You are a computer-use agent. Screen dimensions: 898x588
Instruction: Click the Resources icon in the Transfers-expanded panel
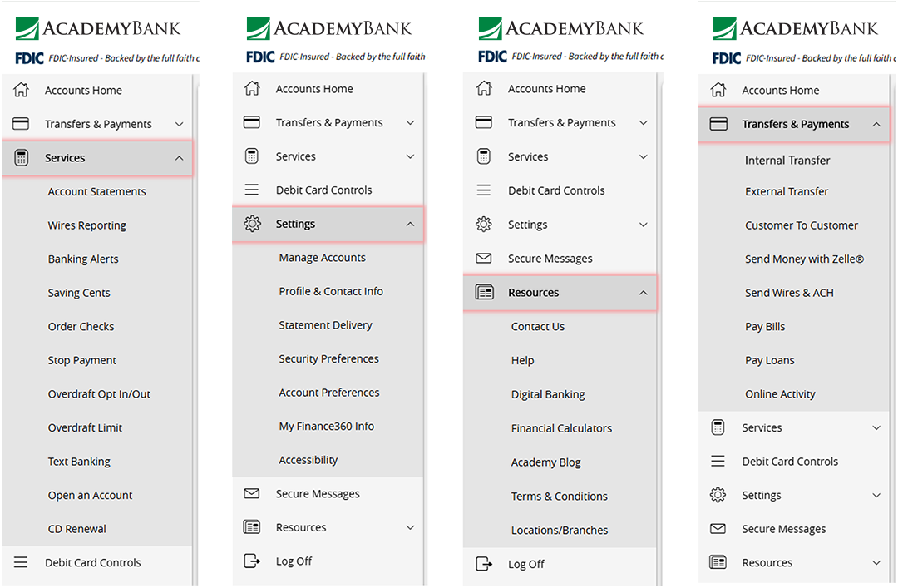pos(718,562)
